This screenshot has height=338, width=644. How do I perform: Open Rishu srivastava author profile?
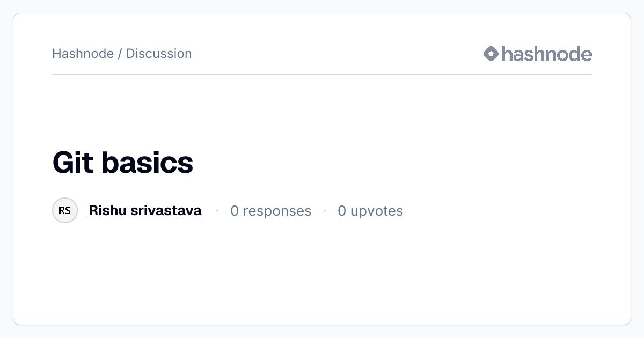[145, 210]
